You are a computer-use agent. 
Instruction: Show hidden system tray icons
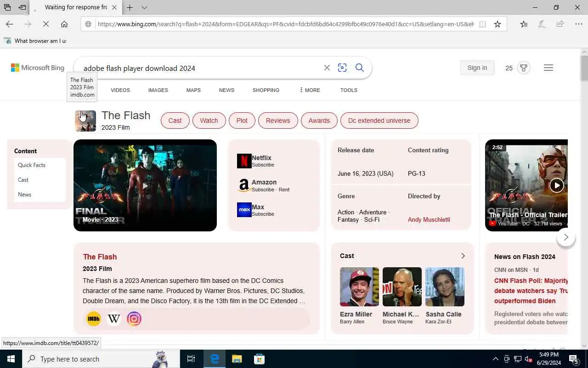click(x=496, y=359)
